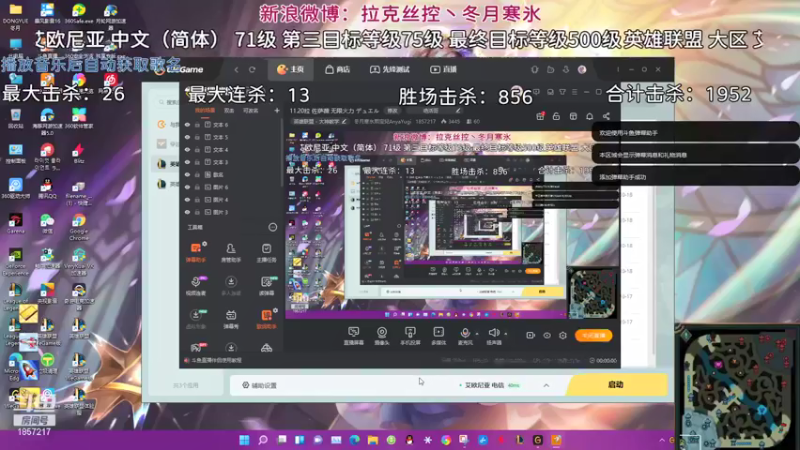The image size is (800, 450).
Task: Toggle visibility of 图片 6 layer
Action: pos(187,187)
